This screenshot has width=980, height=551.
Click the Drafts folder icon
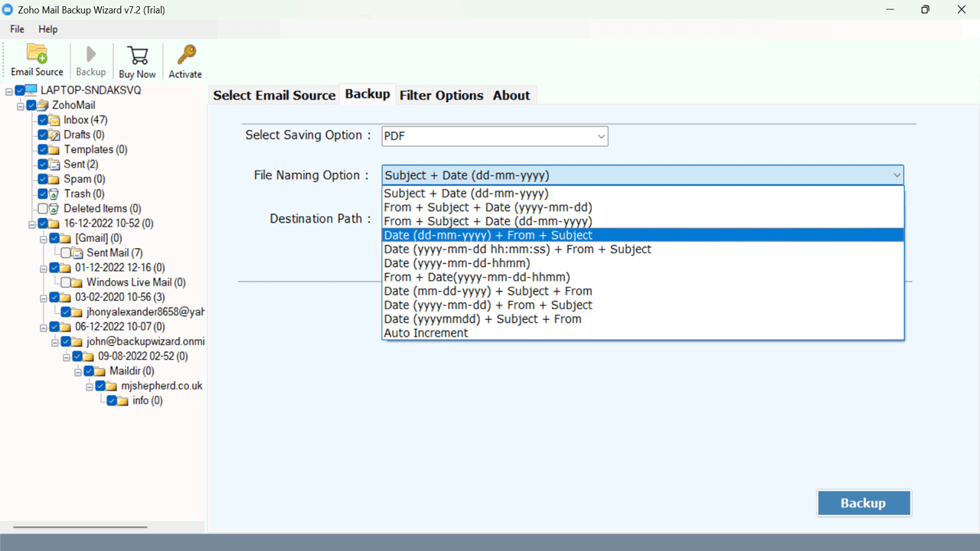54,135
